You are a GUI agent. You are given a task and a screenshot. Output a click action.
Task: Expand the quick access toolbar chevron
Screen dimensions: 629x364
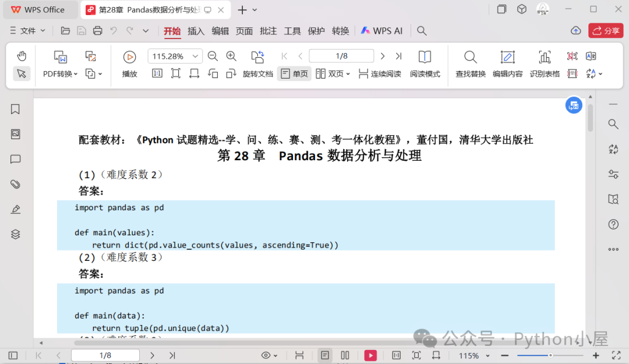(x=146, y=30)
